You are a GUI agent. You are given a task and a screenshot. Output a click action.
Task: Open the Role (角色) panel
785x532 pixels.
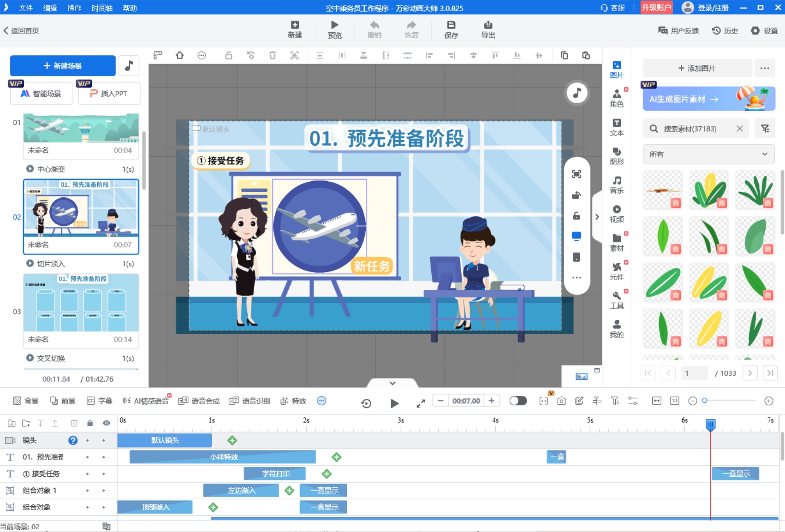pos(616,98)
